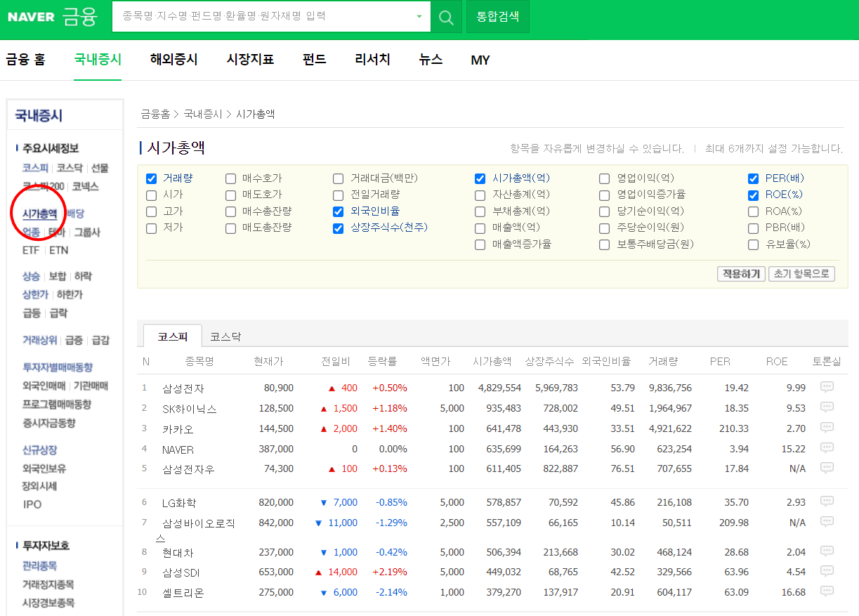Open the LG화학 stock link
This screenshot has width=859, height=616.
179,503
